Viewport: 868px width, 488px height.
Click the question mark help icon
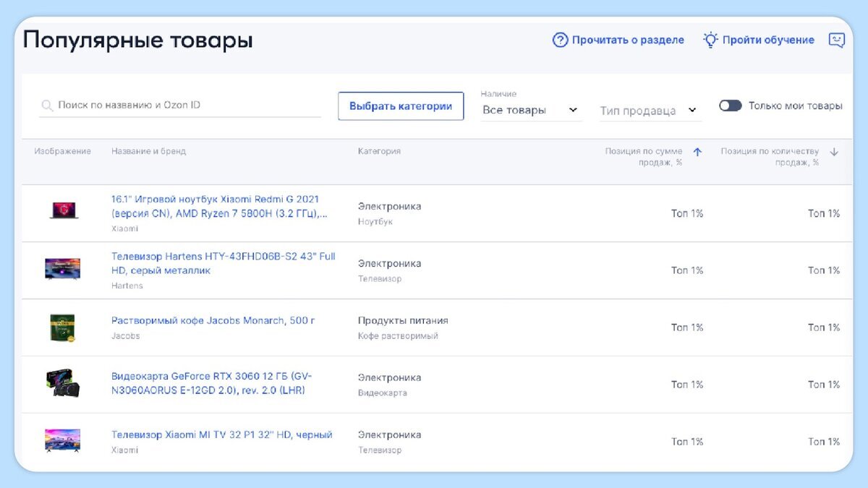coord(560,40)
